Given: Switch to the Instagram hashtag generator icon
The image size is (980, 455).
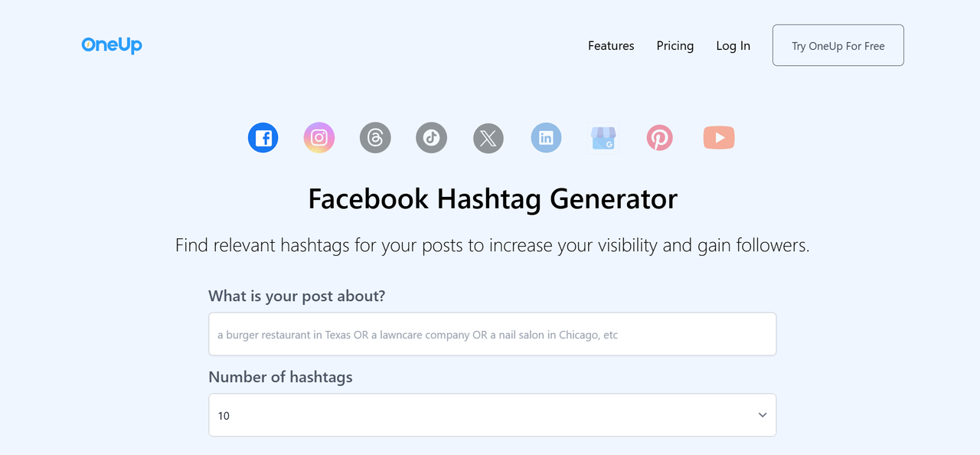Looking at the screenshot, I should pyautogui.click(x=319, y=138).
